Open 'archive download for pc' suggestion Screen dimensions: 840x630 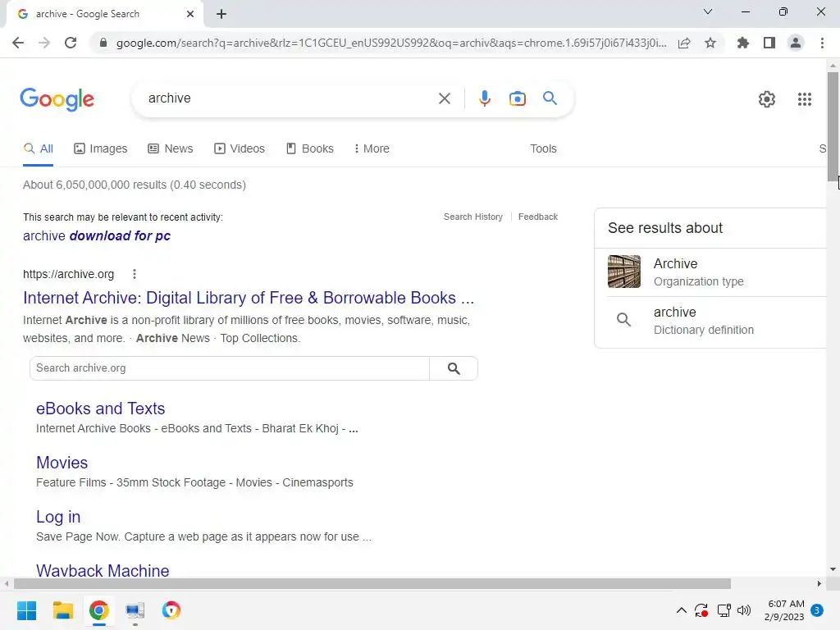click(x=97, y=235)
